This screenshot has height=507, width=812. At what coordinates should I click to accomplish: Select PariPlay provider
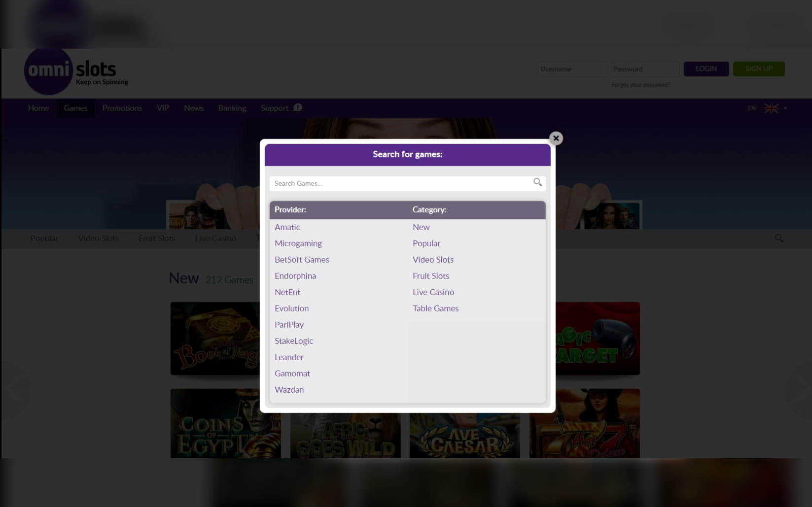289,325
